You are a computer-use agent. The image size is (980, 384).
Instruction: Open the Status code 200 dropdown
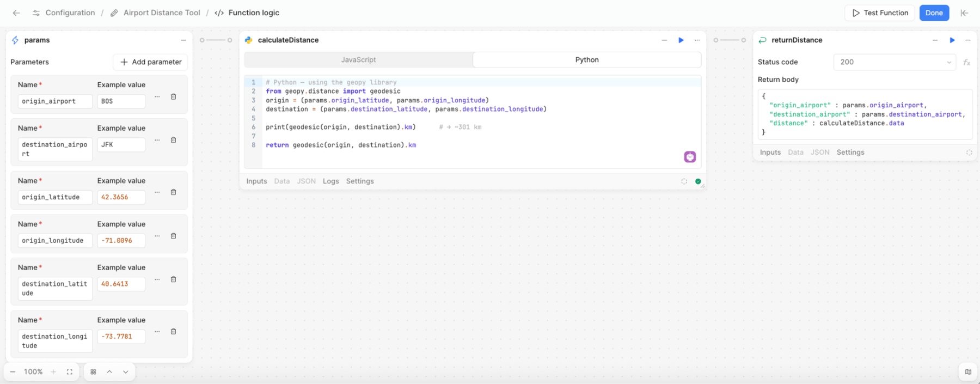[x=895, y=62]
